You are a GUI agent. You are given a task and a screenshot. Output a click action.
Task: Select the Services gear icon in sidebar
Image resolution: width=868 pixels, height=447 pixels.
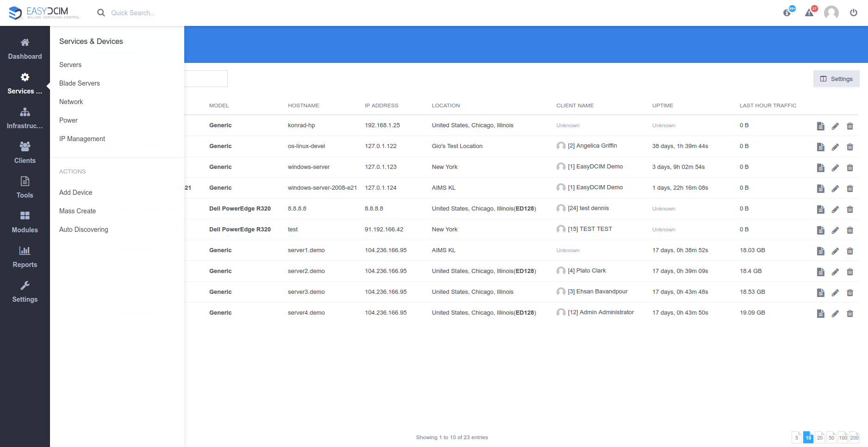25,77
